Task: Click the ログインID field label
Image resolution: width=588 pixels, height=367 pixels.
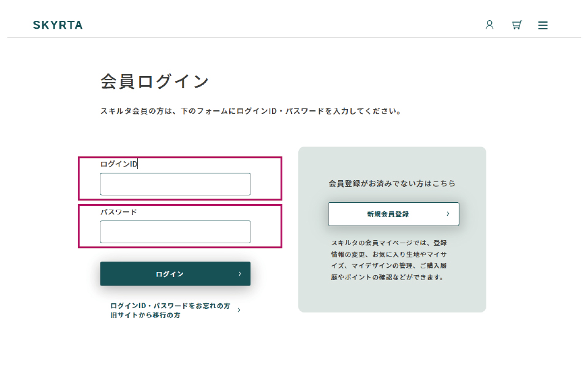Action: 119,164
